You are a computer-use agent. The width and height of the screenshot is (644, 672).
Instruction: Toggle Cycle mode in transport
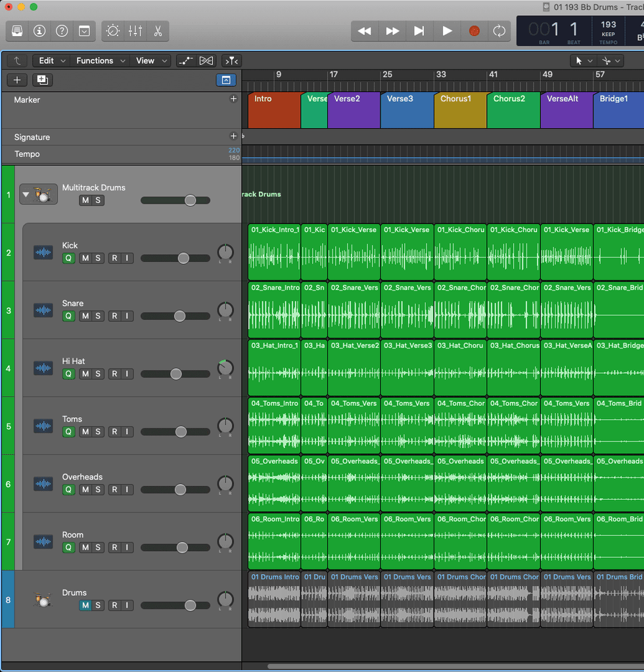point(499,31)
